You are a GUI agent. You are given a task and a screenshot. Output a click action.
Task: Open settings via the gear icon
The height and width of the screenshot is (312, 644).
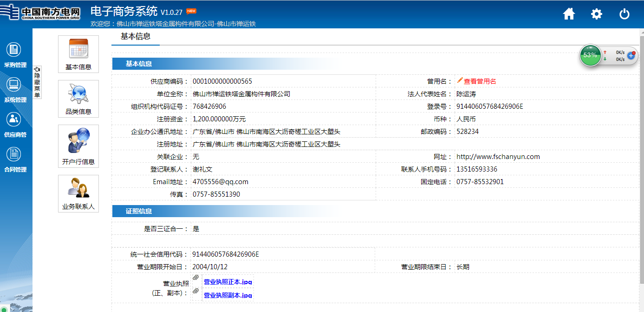[x=596, y=14]
